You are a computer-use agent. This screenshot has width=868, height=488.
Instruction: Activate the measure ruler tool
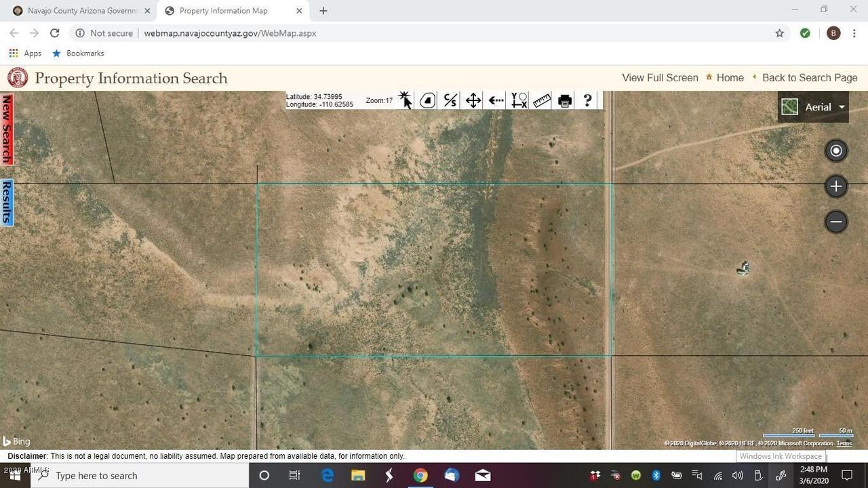click(541, 100)
